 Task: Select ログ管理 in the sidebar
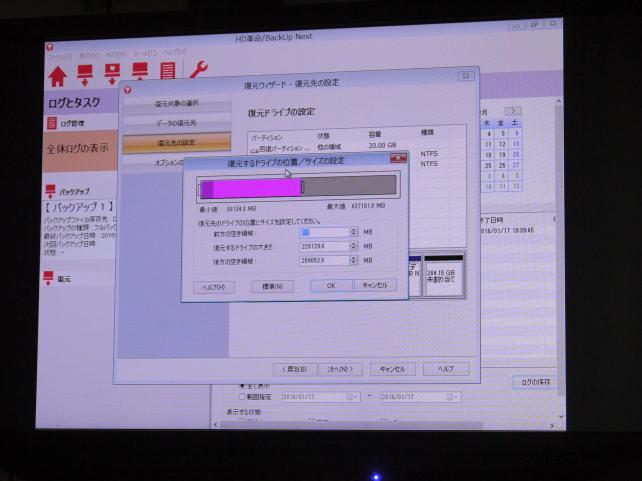[x=72, y=123]
